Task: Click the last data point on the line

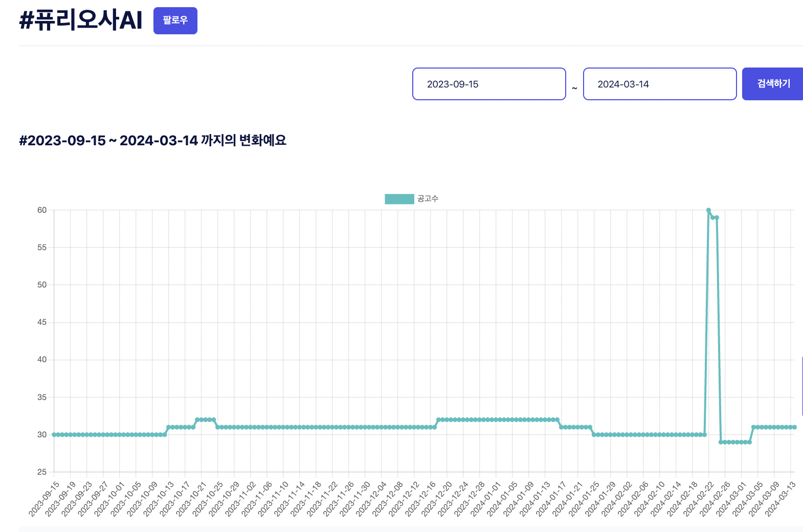Action: coord(794,427)
